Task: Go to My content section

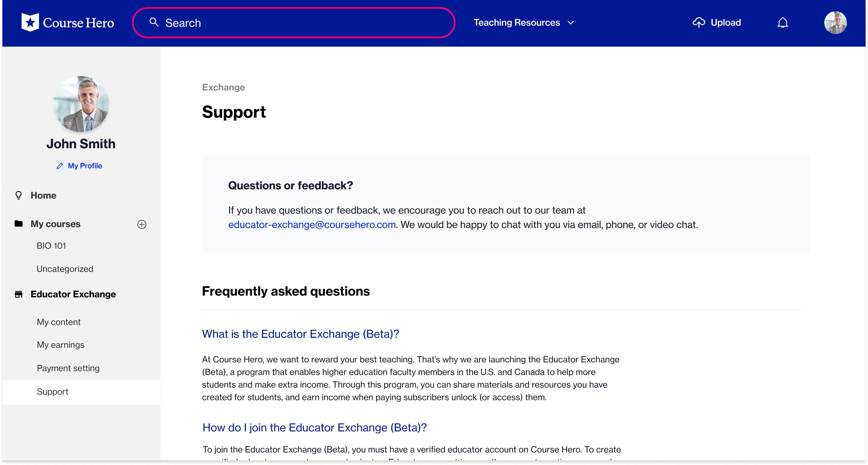Action: (x=59, y=322)
